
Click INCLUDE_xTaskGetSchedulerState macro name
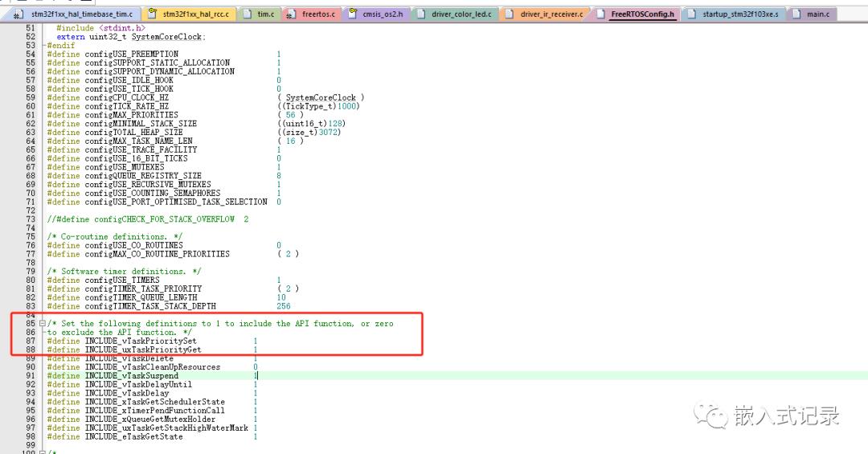click(155, 402)
